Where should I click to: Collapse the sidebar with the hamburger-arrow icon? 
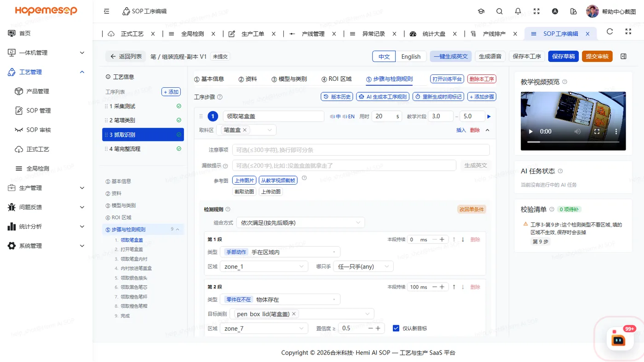(107, 11)
